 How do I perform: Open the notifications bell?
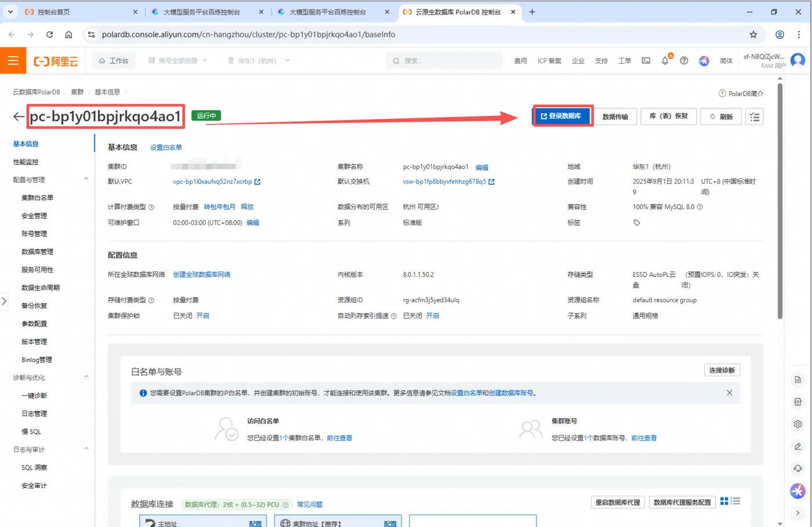tap(665, 60)
